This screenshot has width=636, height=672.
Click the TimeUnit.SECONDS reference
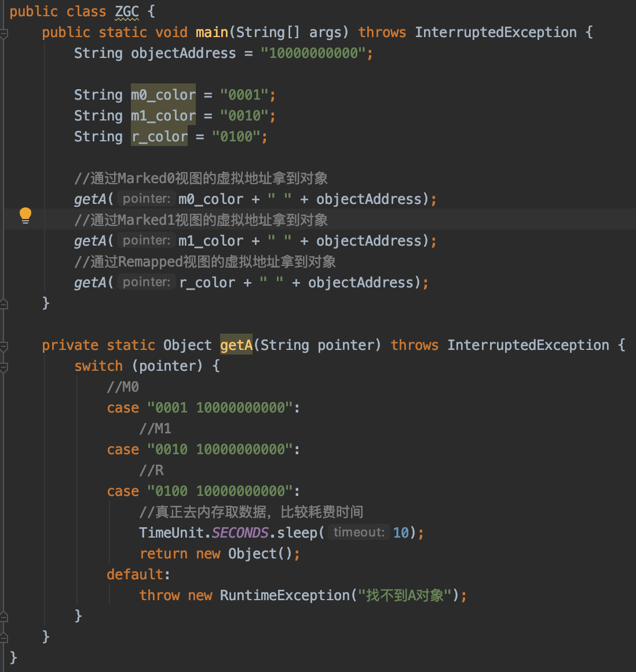pyautogui.click(x=206, y=532)
